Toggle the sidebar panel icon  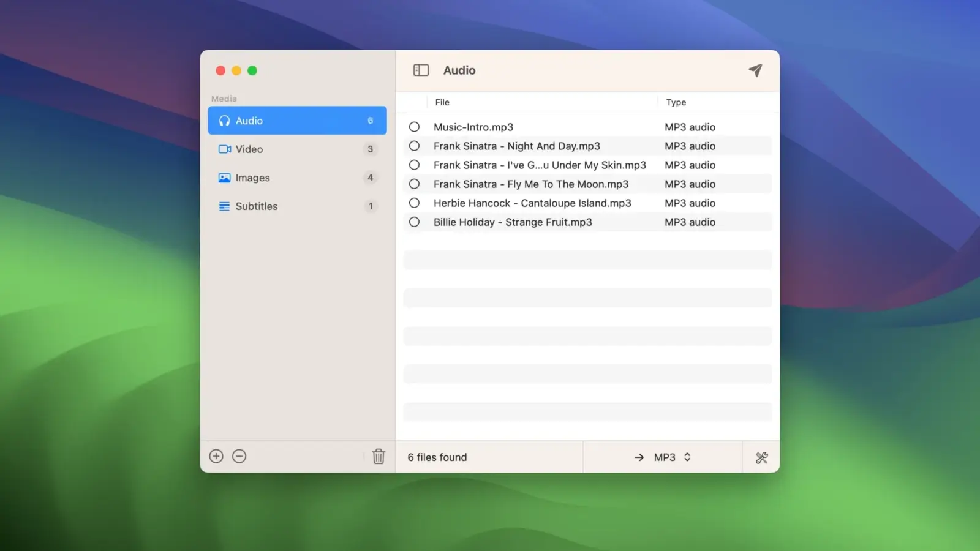421,70
